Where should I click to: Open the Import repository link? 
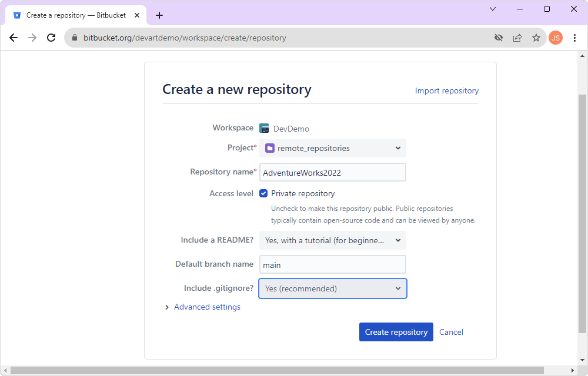(446, 90)
